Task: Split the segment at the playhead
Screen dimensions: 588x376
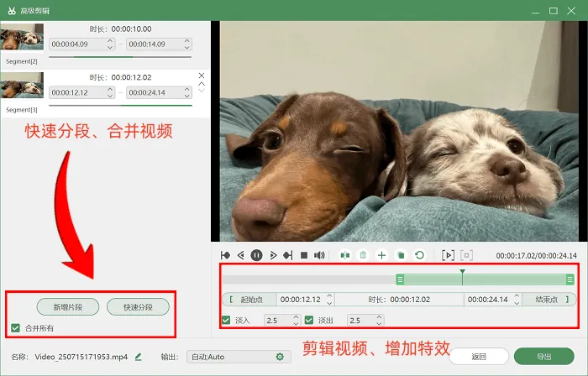Action: pyautogui.click(x=345, y=255)
